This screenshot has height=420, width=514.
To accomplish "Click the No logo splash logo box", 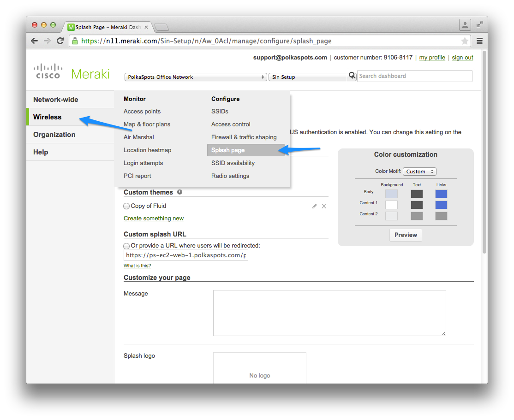I will pos(260,368).
